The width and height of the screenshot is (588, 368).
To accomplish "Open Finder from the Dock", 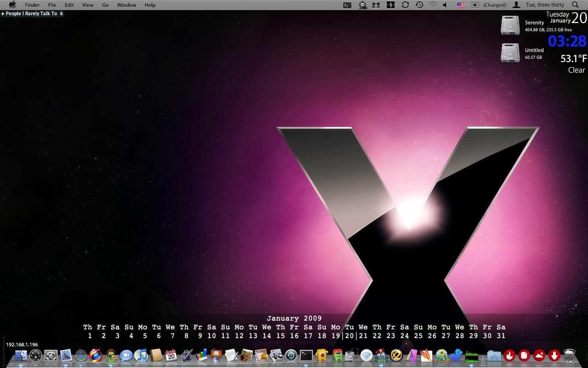I will [21, 355].
